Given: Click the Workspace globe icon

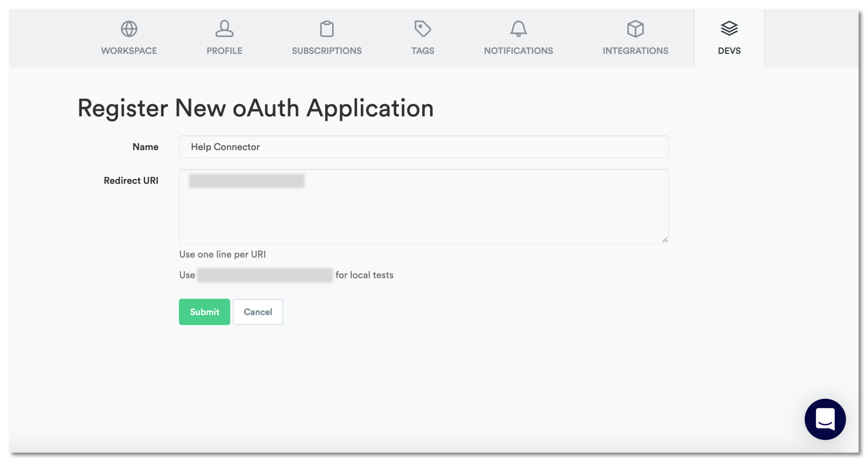Looking at the screenshot, I should pos(129,28).
